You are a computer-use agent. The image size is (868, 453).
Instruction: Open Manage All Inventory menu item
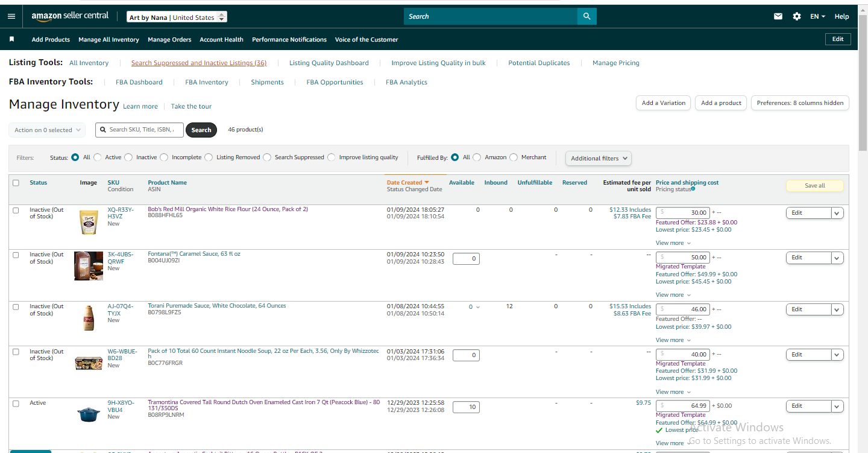(x=108, y=39)
